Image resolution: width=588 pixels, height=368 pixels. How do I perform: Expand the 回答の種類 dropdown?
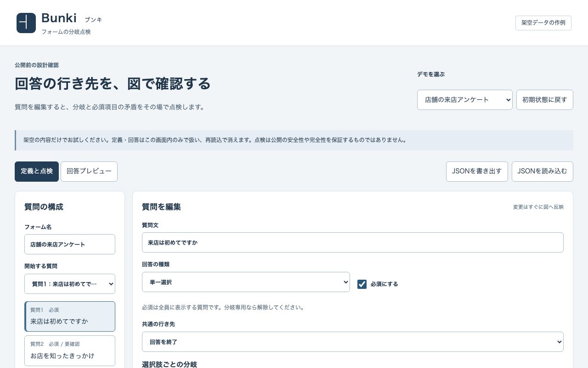click(246, 282)
